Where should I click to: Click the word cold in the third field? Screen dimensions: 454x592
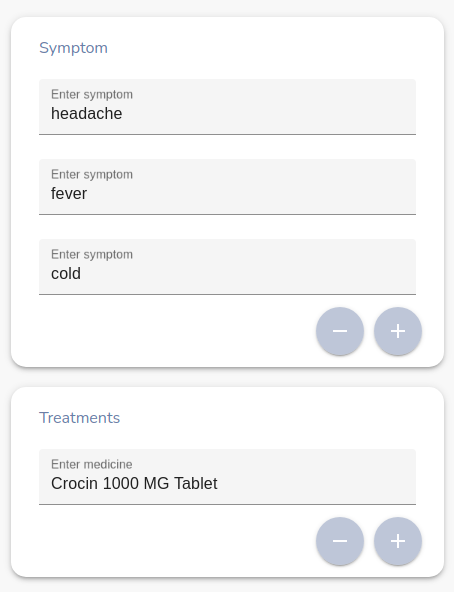point(66,274)
